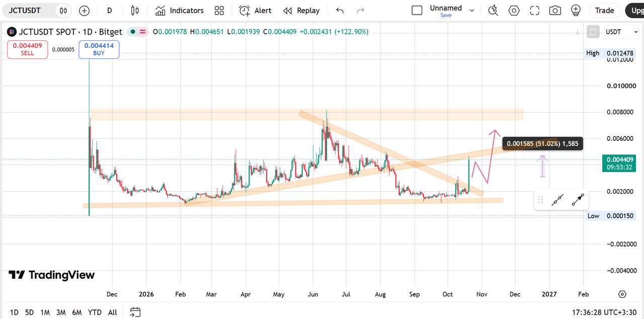
Task: Click the time zone 17:36:28 UTC+3:30
Action: [605, 312]
